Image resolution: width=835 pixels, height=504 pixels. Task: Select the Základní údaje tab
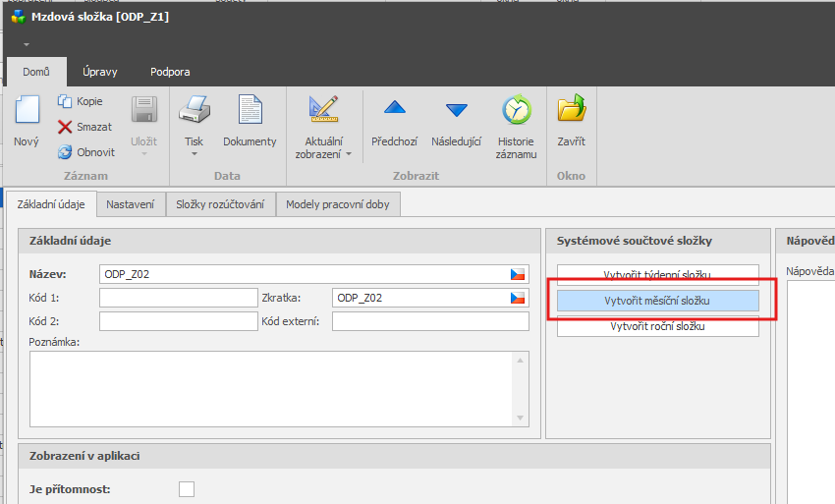[x=51, y=204]
